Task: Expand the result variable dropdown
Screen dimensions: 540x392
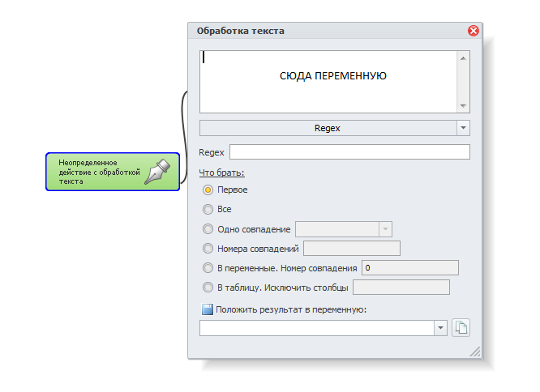Action: (440, 328)
